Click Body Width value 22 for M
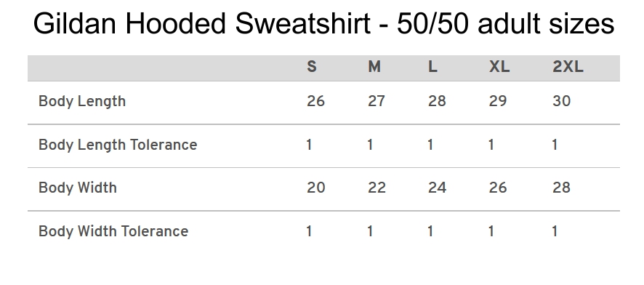The height and width of the screenshot is (285, 644). [x=377, y=188]
